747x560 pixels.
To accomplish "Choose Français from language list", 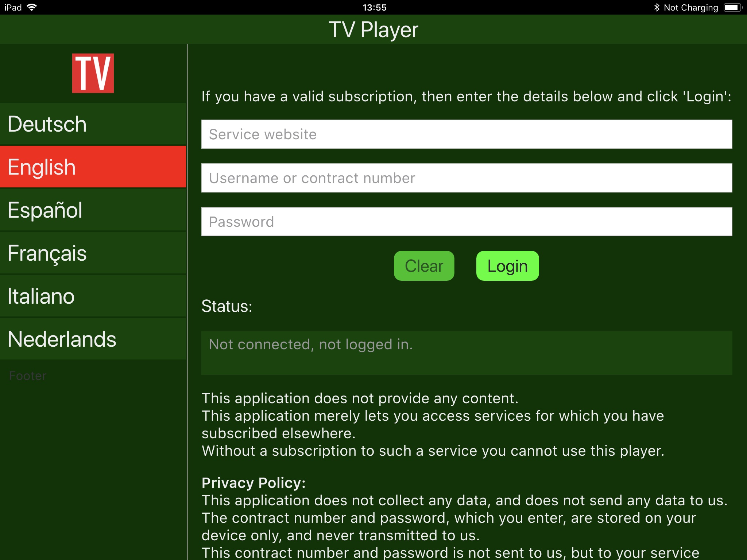I will pos(93,253).
